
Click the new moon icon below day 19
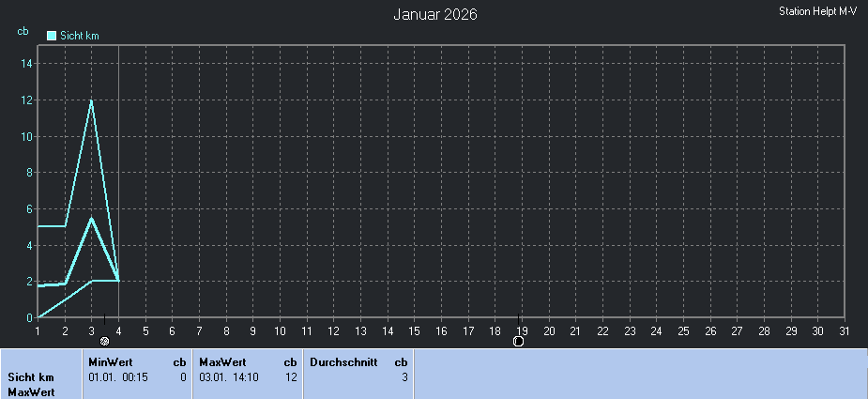point(518,341)
